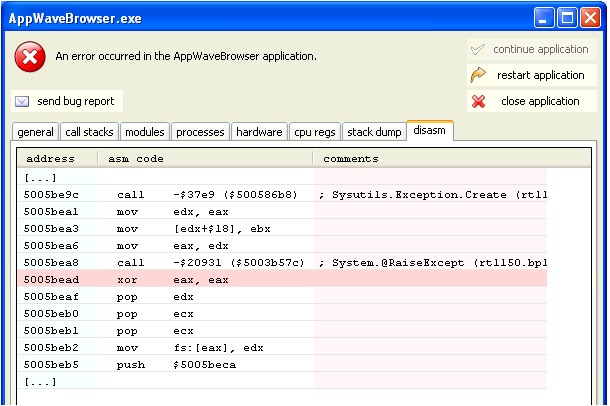Open the call stacks tab

coord(89,132)
